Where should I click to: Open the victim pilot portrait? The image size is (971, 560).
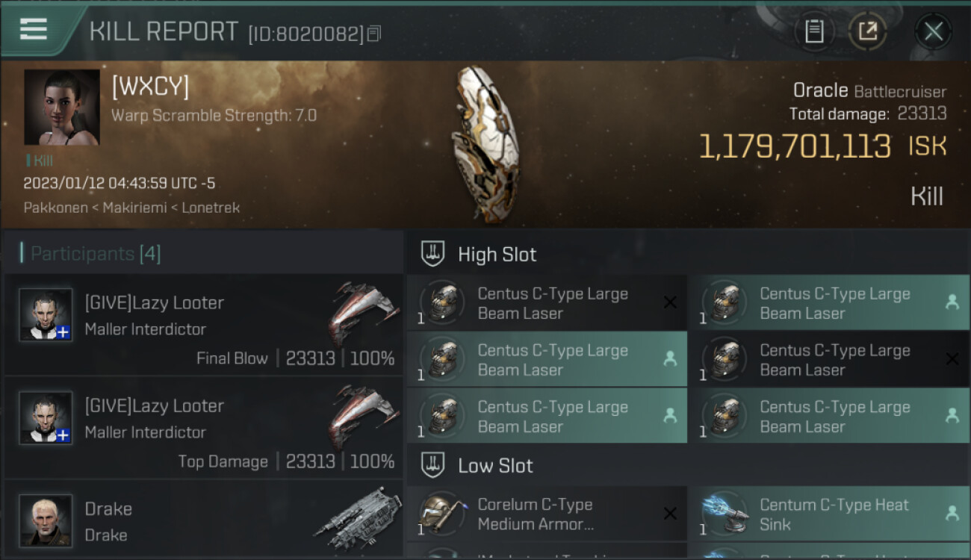click(62, 108)
